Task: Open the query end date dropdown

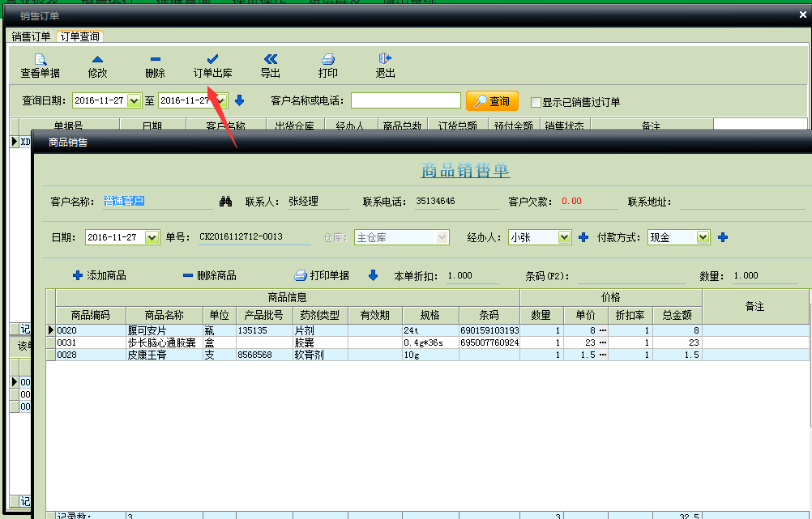Action: 221,100
